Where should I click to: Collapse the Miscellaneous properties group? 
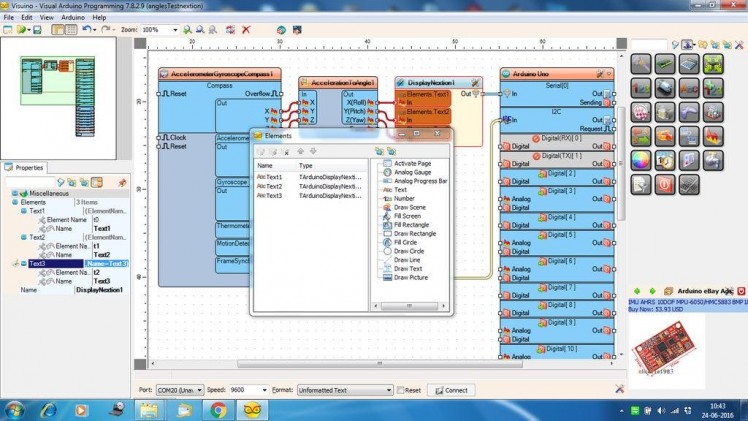[14, 193]
